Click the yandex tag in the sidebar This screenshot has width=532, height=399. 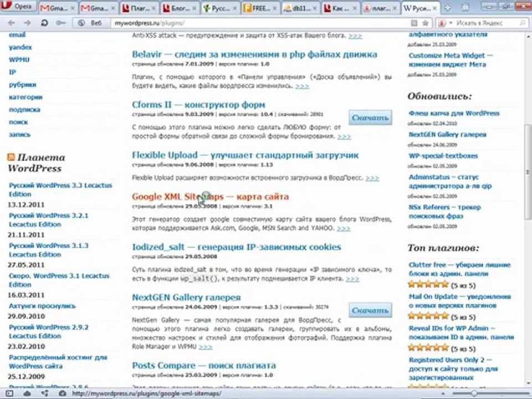tap(21, 47)
